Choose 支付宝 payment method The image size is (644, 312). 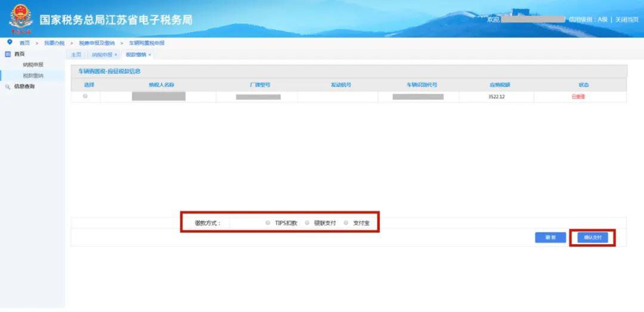[x=346, y=223]
